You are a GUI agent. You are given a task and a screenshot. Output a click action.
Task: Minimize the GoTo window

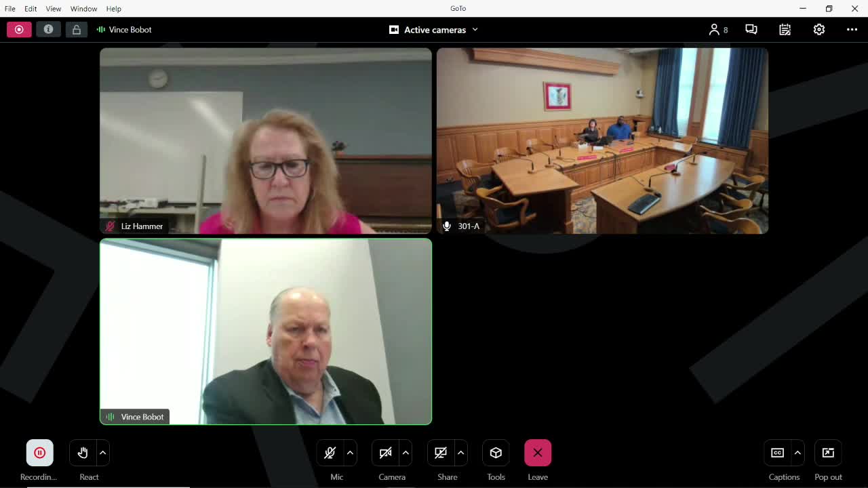[x=803, y=9]
